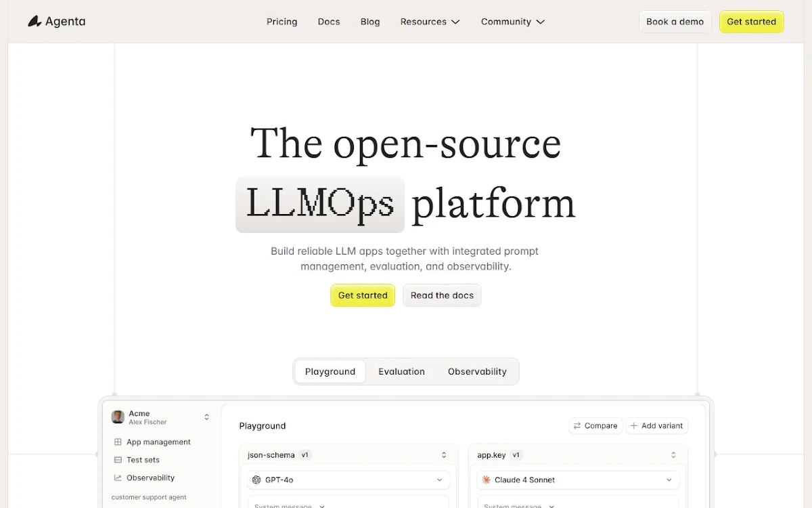Click the Compare button label

[601, 426]
